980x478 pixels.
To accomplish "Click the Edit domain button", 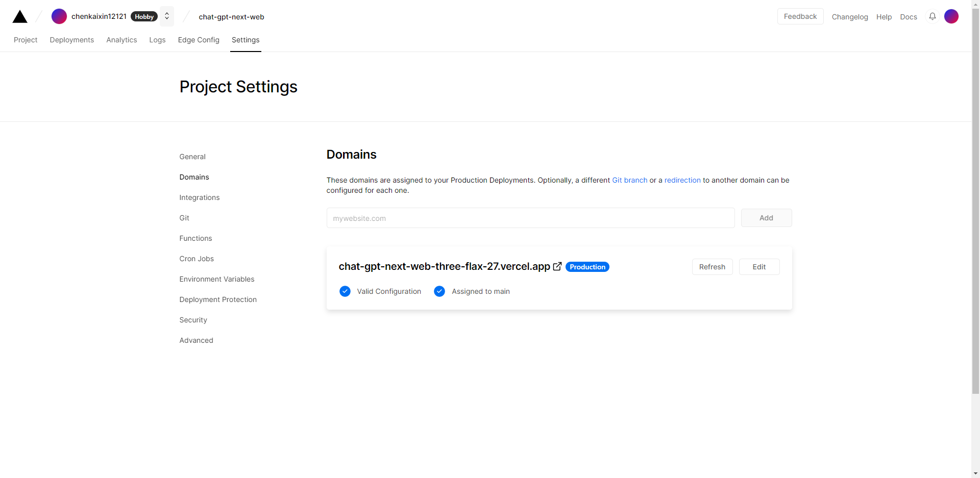I will (759, 267).
